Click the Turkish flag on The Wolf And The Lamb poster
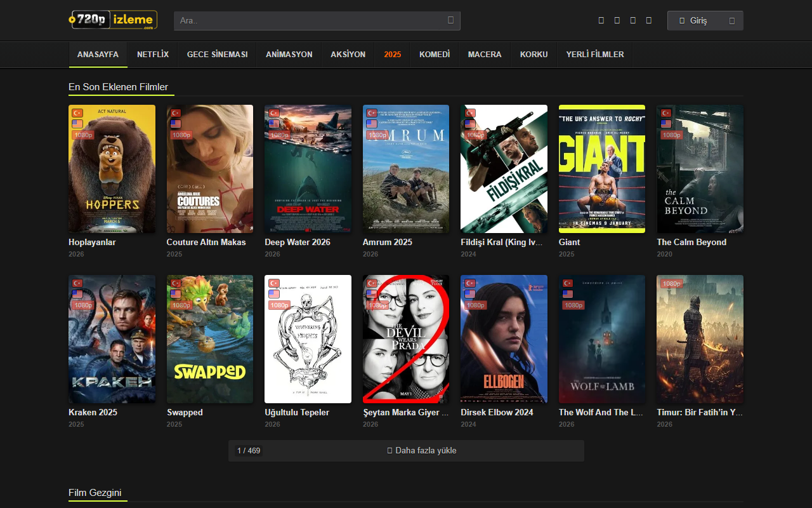The height and width of the screenshot is (508, 812). click(x=567, y=283)
